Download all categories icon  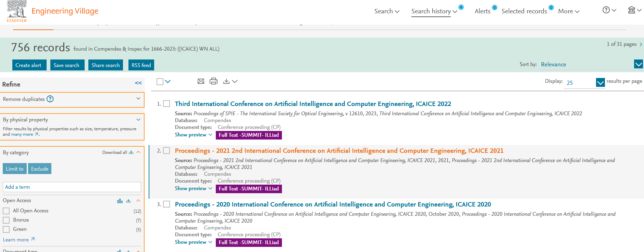click(x=131, y=152)
